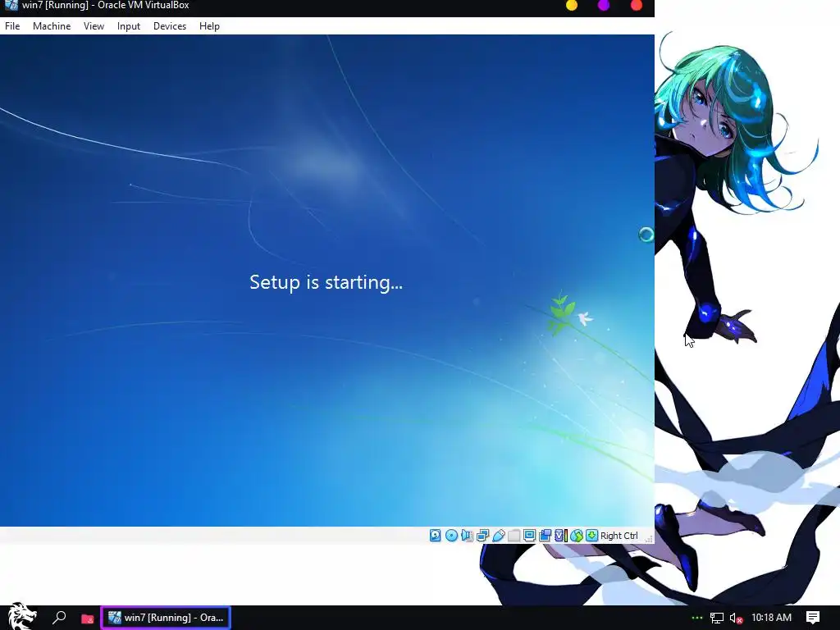Click the resize grip of VirtualBox status bar
This screenshot has width=840, height=630.
pyautogui.click(x=649, y=539)
